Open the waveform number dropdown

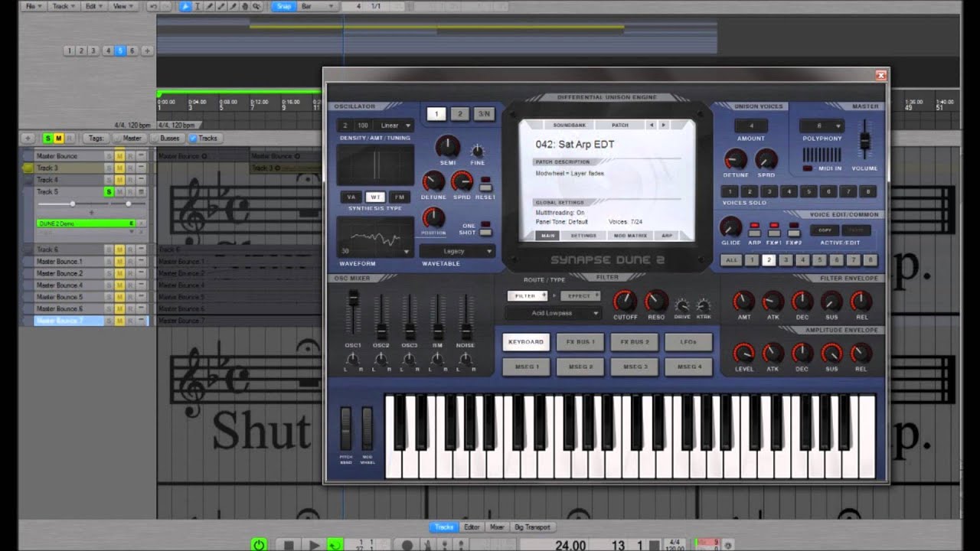[x=375, y=251]
